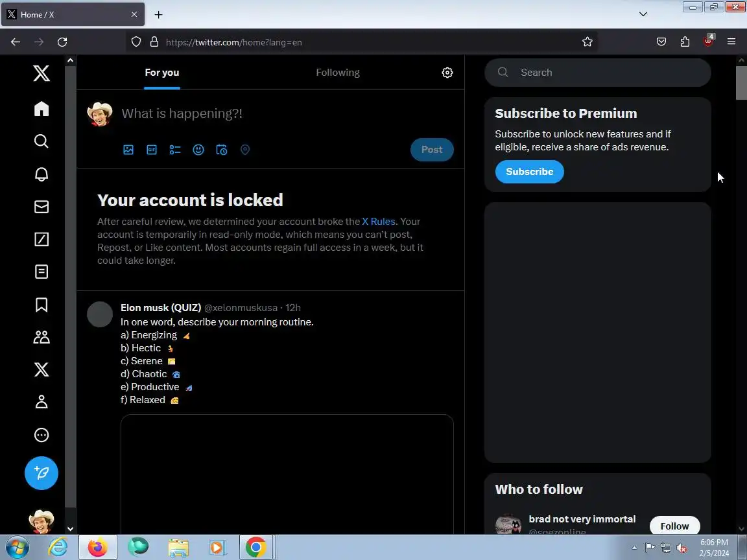Click the blue compose post feather button
747x560 pixels.
(41, 473)
